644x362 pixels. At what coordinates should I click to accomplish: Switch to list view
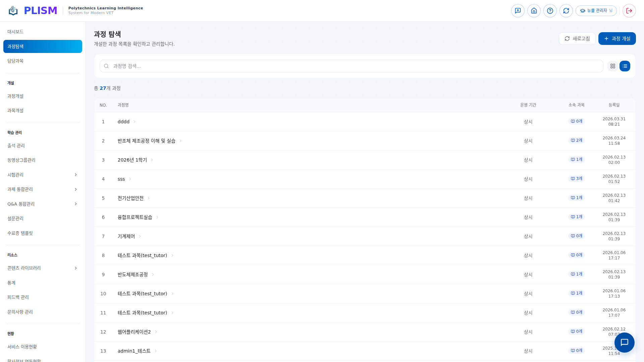pyautogui.click(x=625, y=66)
